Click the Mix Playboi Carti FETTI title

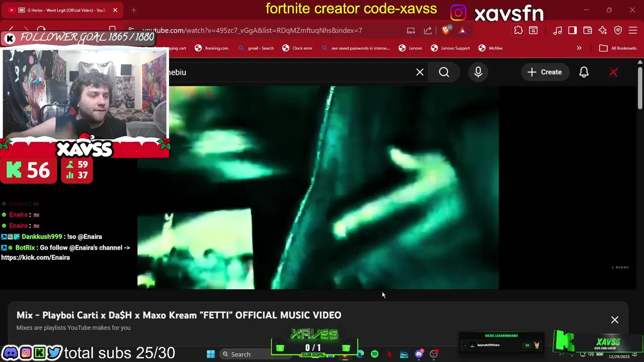click(179, 315)
